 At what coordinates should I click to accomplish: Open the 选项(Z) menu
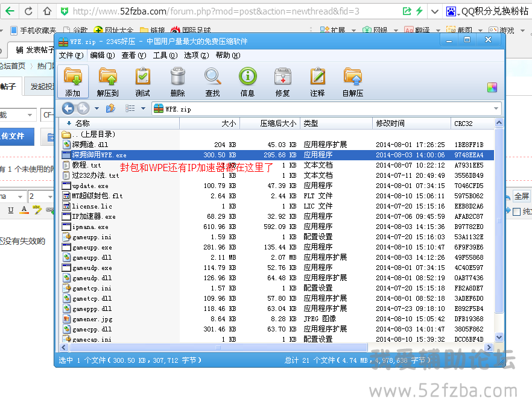(x=197, y=55)
